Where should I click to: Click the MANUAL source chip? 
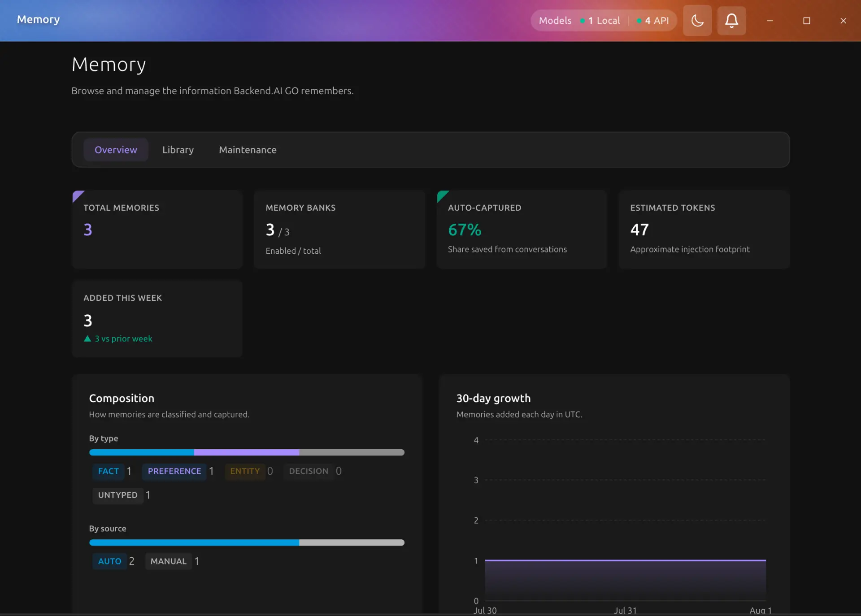click(168, 561)
